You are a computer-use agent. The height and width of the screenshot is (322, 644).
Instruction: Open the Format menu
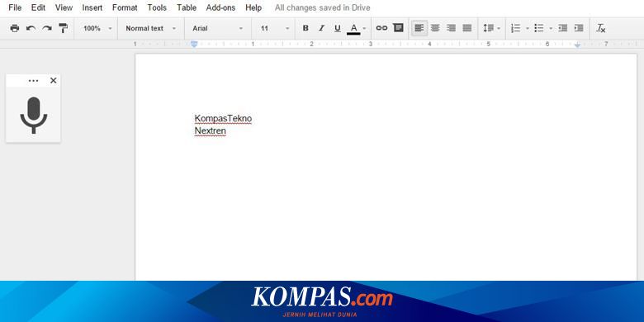125,7
